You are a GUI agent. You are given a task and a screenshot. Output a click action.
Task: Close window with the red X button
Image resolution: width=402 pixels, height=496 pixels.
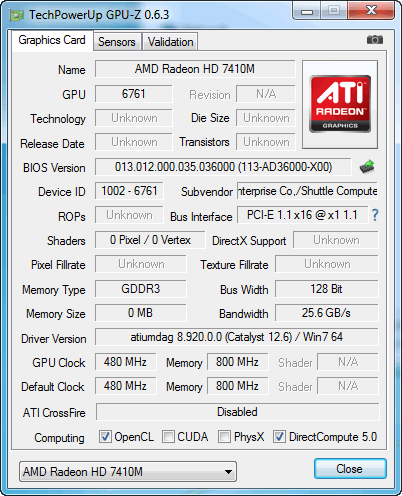[x=371, y=11]
